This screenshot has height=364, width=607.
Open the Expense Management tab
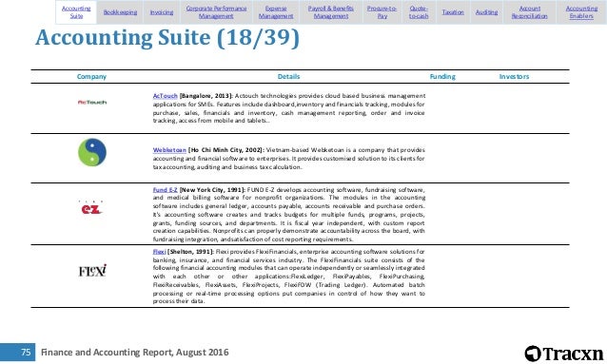pyautogui.click(x=276, y=12)
